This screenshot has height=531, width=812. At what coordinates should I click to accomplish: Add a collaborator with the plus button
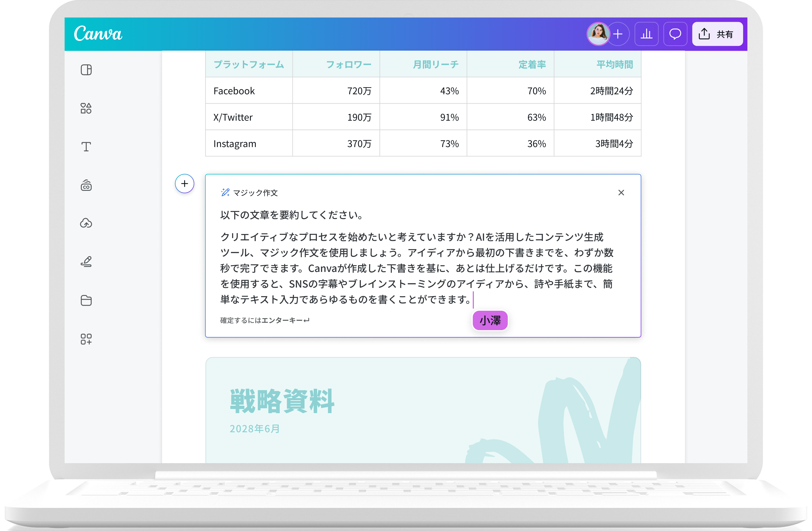click(x=618, y=34)
